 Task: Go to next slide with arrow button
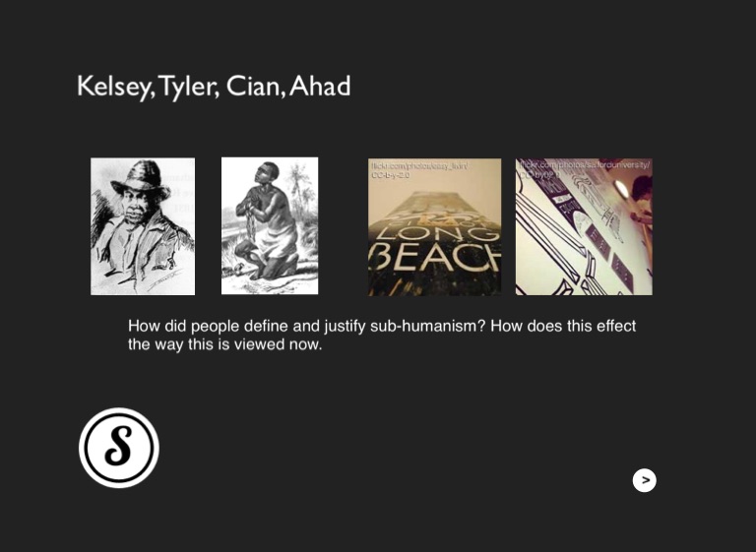point(644,480)
